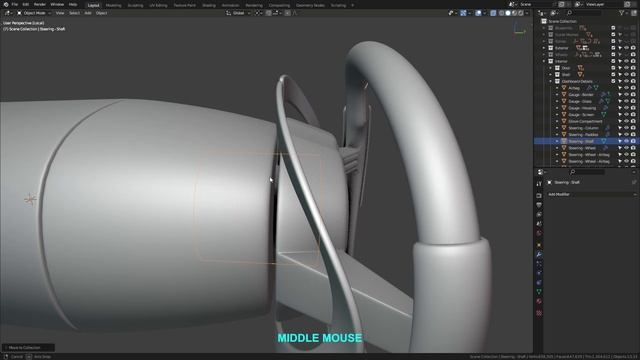Open the Object Data mesh properties tab
The height and width of the screenshot is (360, 640).
tap(539, 291)
